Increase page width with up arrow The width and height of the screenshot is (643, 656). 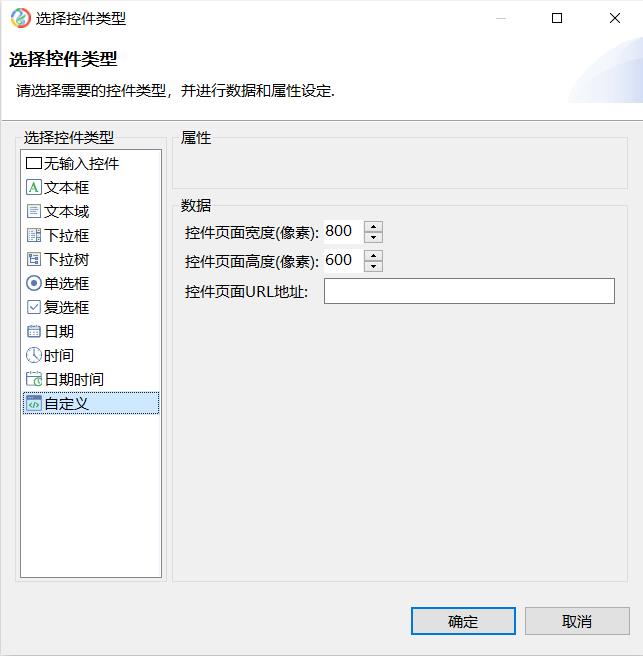pyautogui.click(x=373, y=226)
